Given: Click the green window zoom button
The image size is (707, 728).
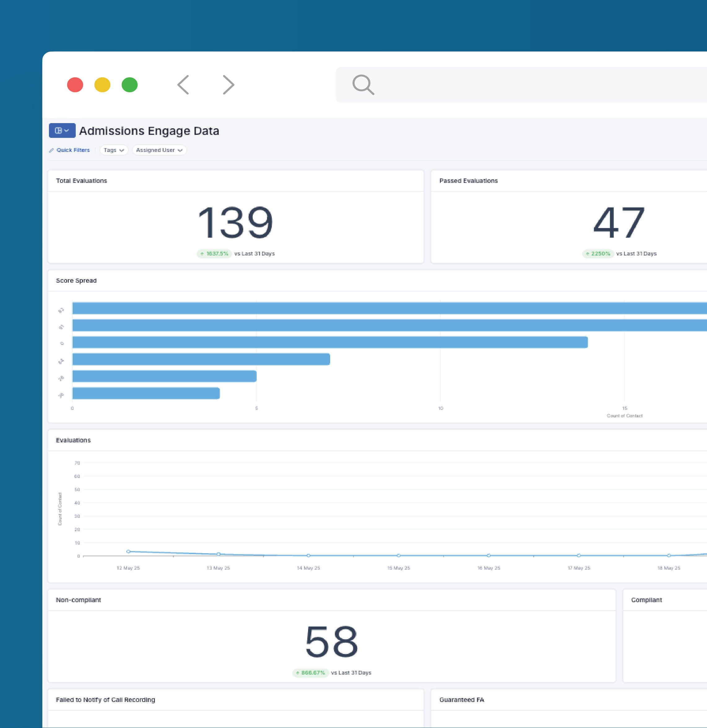Looking at the screenshot, I should point(129,85).
